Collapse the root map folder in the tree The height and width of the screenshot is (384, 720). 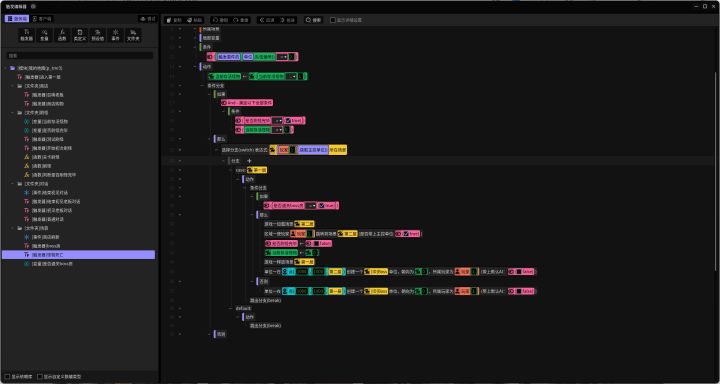[5, 68]
